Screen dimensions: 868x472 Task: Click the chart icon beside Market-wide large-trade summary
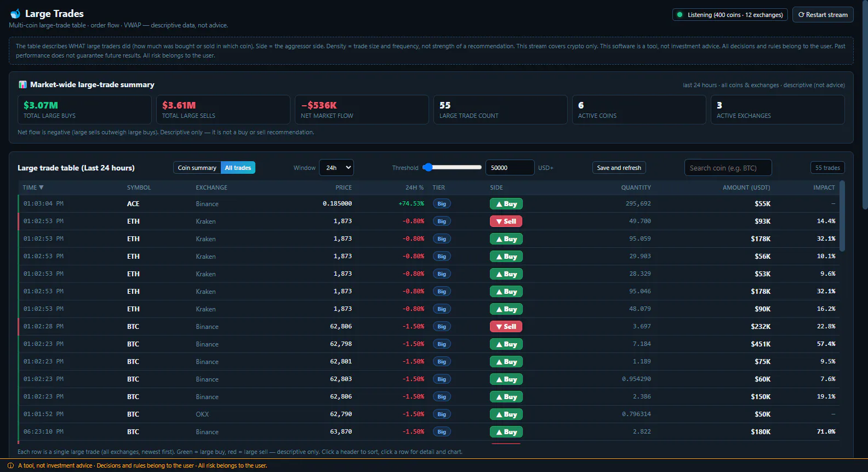click(22, 84)
